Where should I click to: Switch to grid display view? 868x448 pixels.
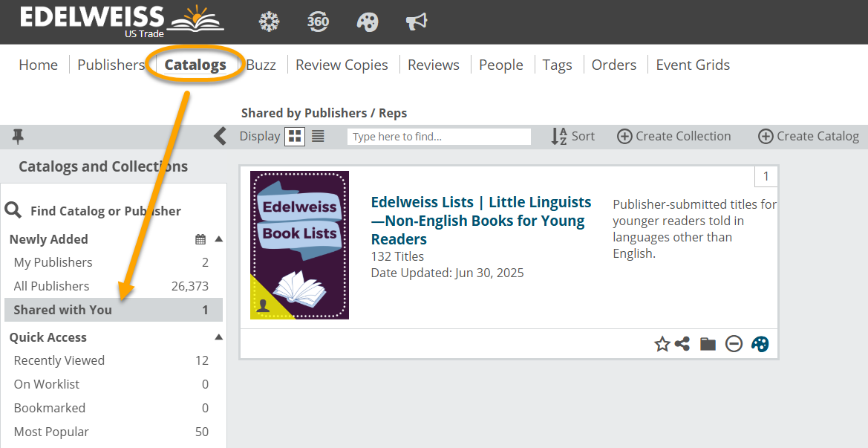coord(295,136)
